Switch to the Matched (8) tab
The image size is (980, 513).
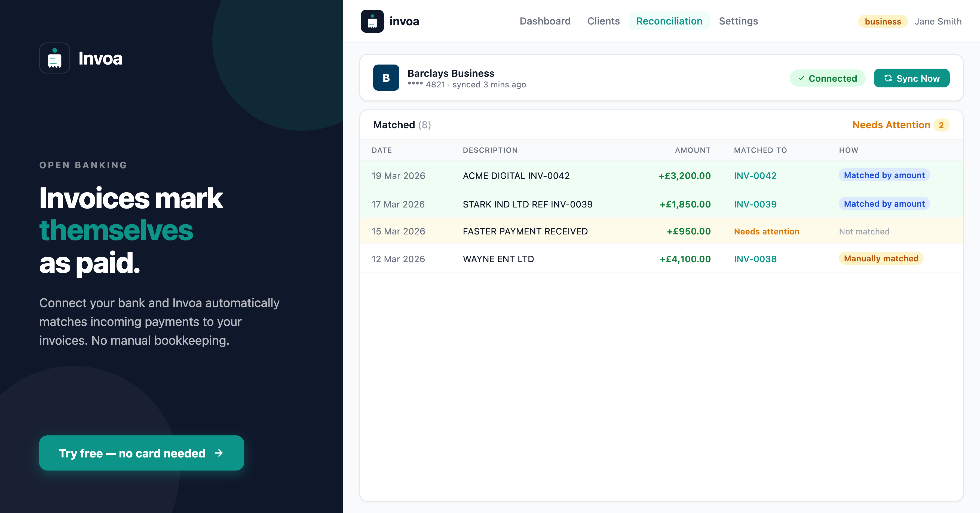(x=402, y=125)
